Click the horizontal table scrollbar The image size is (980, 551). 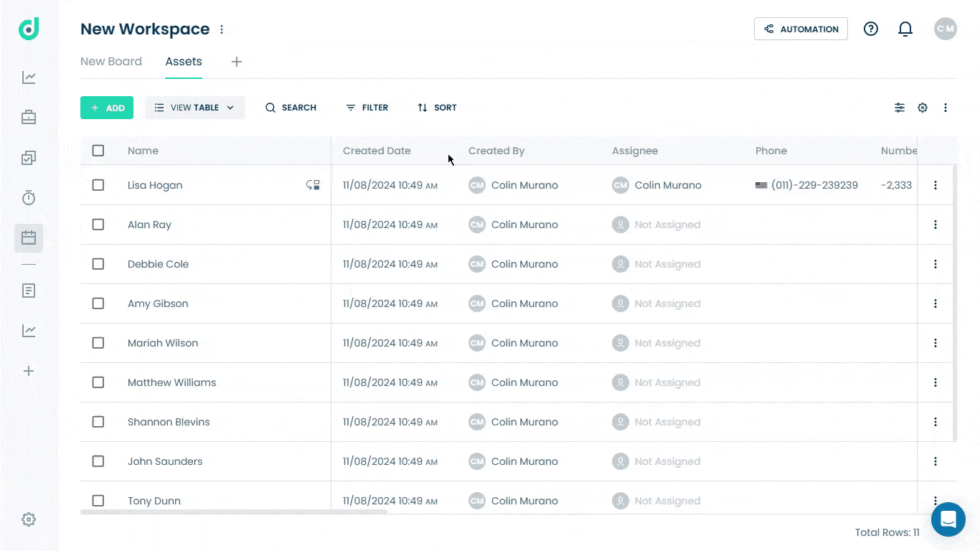(234, 512)
